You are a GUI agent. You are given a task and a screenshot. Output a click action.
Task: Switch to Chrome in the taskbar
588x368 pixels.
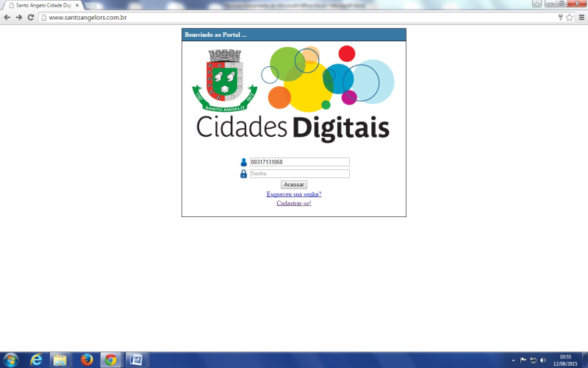[110, 360]
